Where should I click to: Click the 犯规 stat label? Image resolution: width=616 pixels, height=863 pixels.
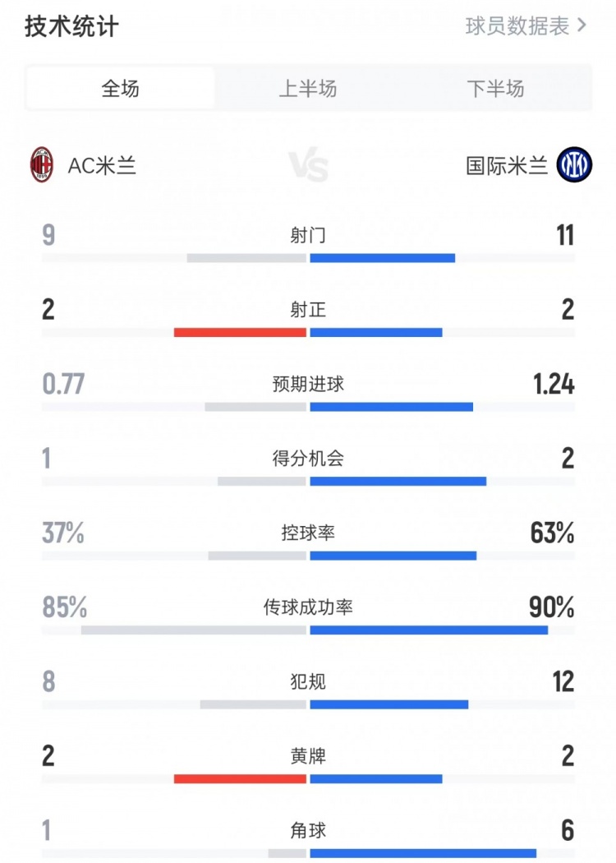[308, 681]
